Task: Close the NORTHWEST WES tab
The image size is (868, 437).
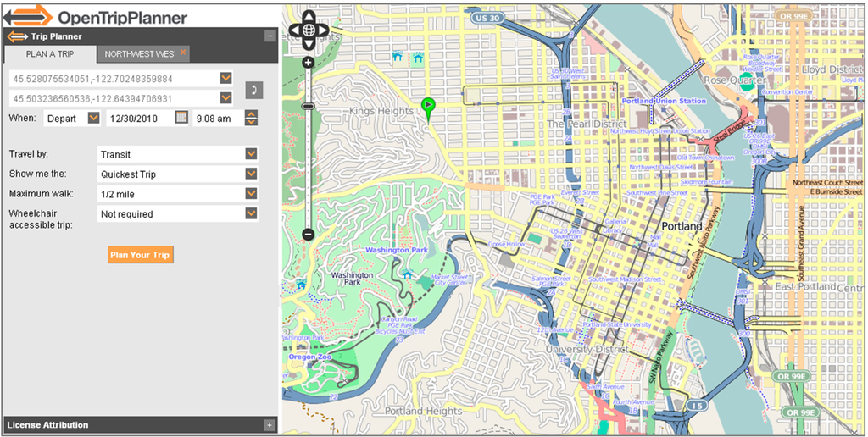Action: pyautogui.click(x=183, y=53)
